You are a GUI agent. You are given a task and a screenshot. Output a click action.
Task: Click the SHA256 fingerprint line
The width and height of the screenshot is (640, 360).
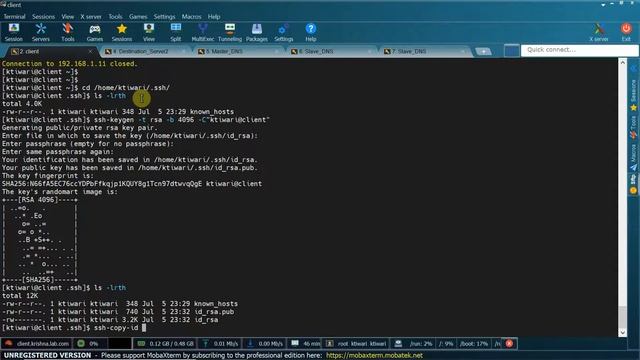coord(132,184)
